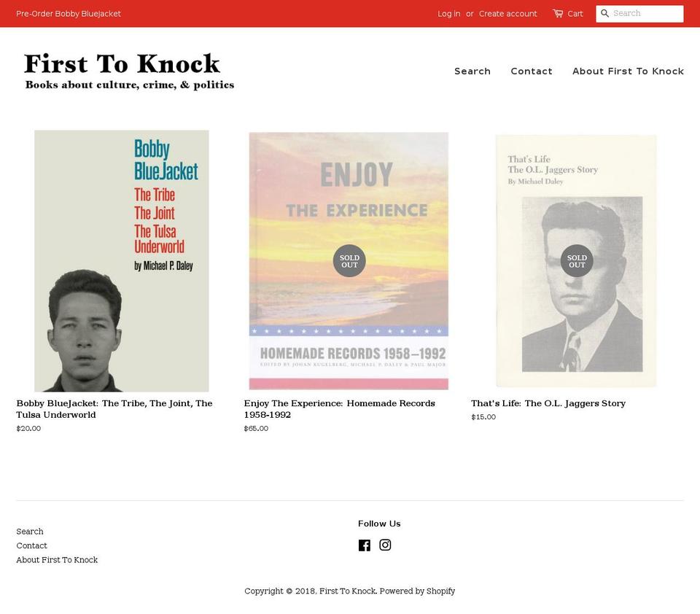Click the Log in link
Image resolution: width=700 pixels, height=614 pixels.
[448, 13]
